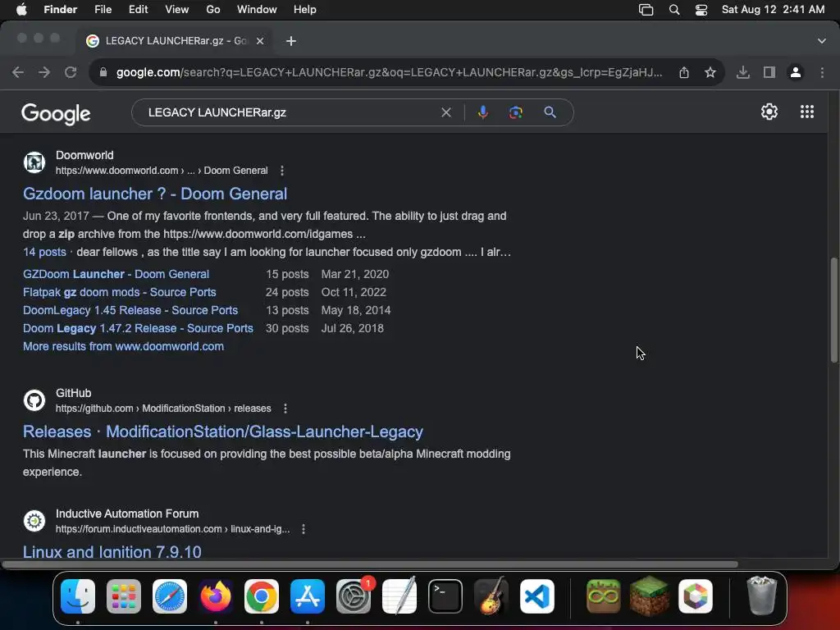Click the vertical page scrollbar
840x630 pixels.
(833, 310)
